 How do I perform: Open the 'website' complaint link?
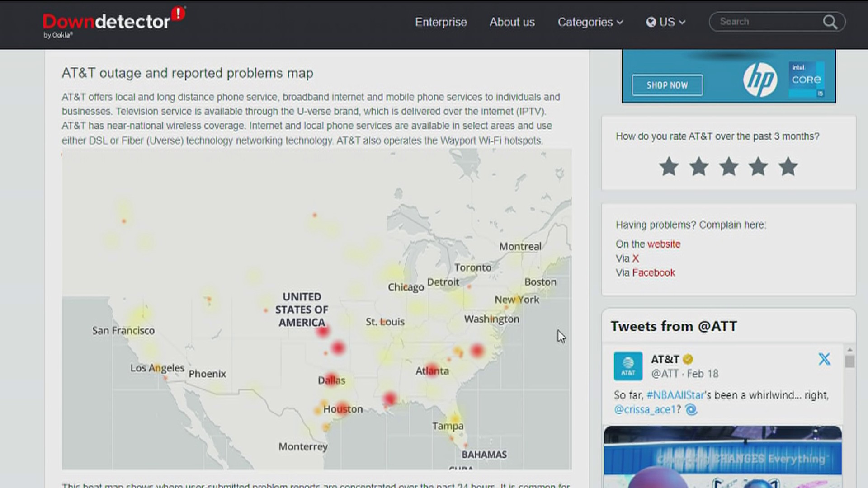tap(664, 244)
